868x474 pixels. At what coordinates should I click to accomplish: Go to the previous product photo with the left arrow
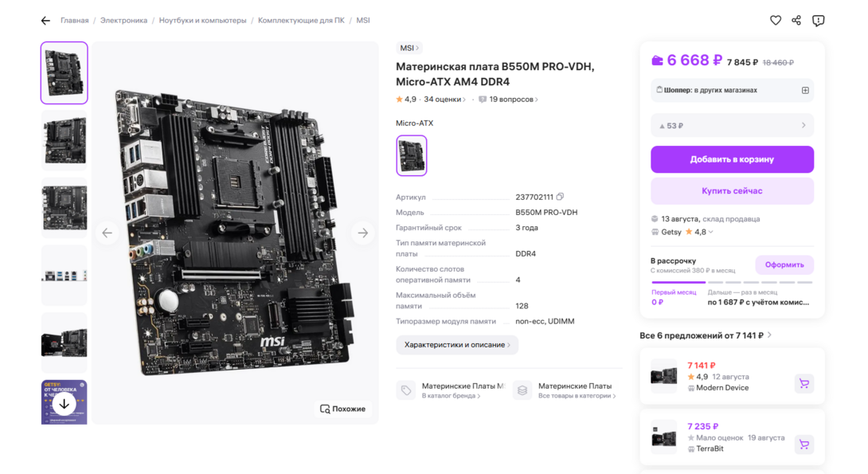point(107,233)
